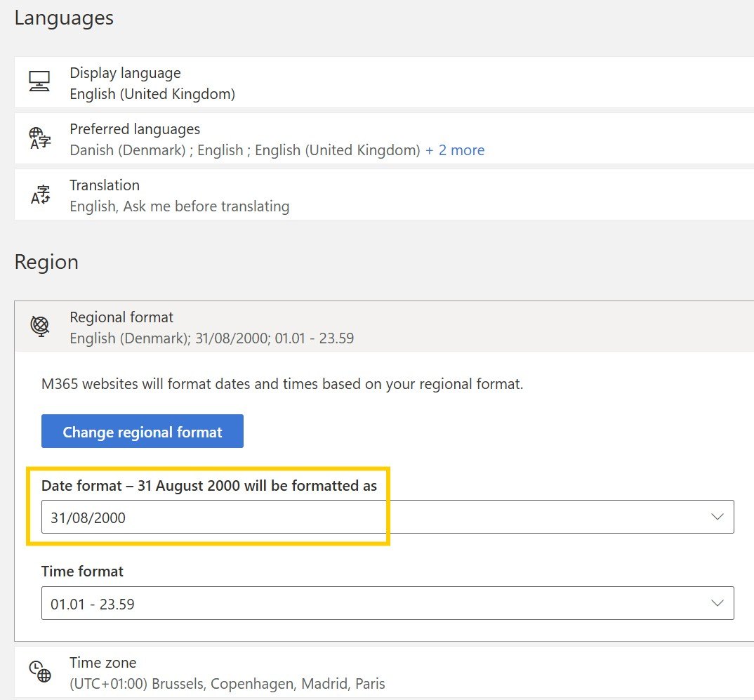
Task: Open the Translation setting title
Action: pyautogui.click(x=105, y=185)
